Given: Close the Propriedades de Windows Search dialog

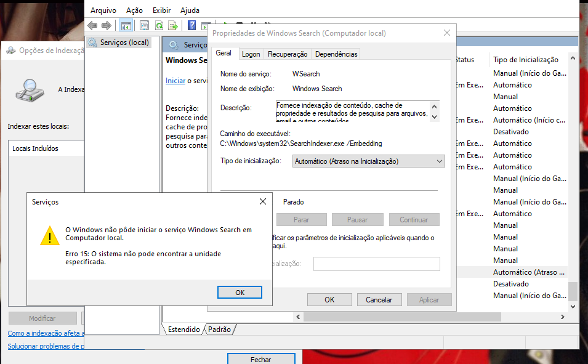Looking at the screenshot, I should tap(446, 33).
